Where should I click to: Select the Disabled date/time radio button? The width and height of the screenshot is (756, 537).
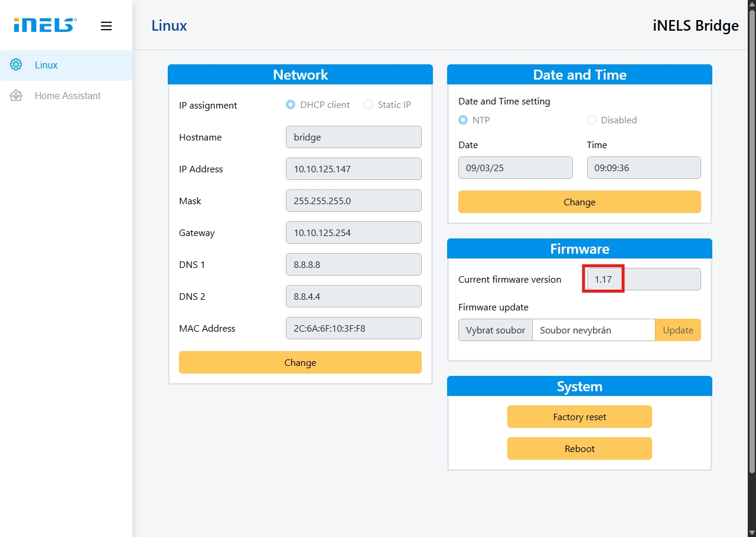tap(592, 120)
